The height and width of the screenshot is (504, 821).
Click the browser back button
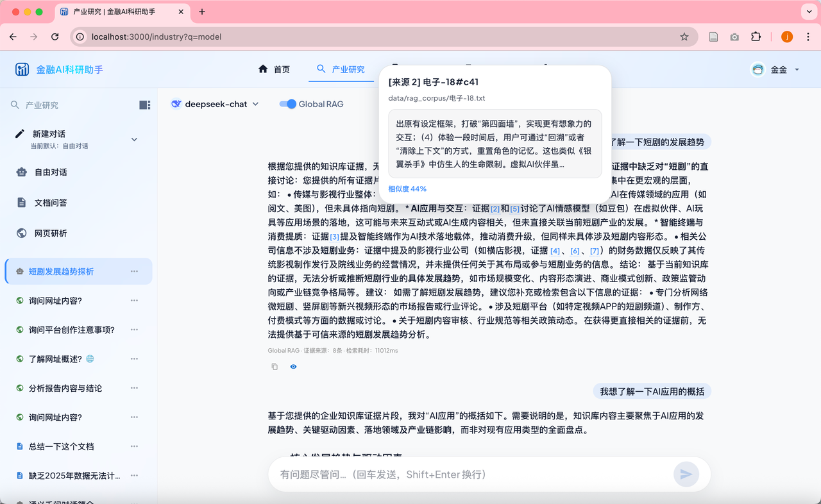(x=13, y=37)
